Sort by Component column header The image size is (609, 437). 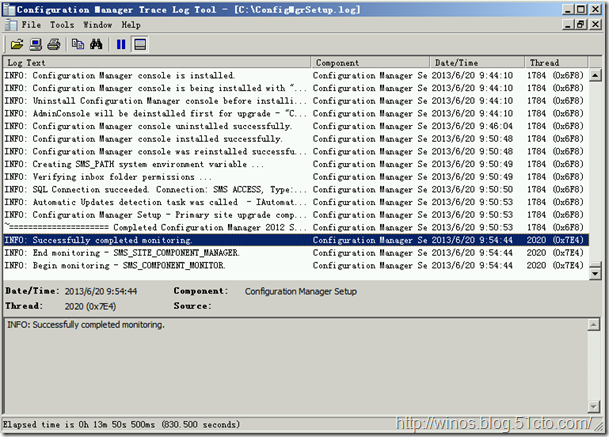[x=370, y=63]
